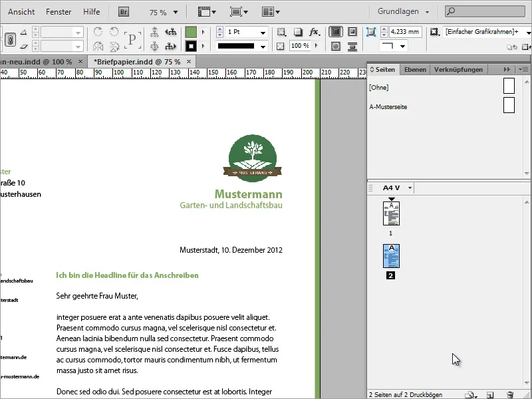Click the drop shadow icon

pos(297,32)
